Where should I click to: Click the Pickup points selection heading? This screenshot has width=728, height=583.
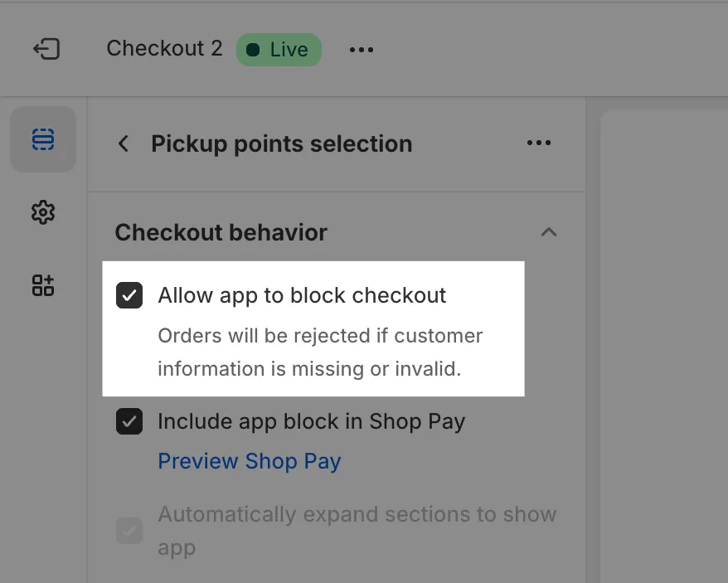tap(281, 144)
